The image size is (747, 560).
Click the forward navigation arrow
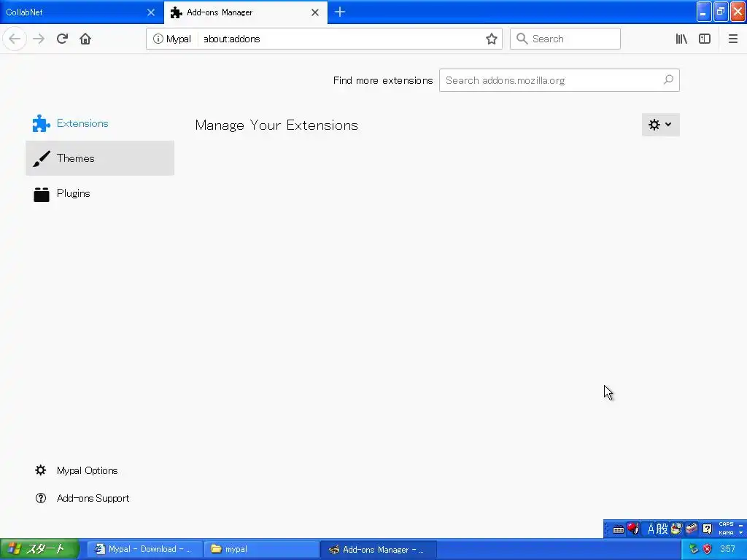coord(39,39)
